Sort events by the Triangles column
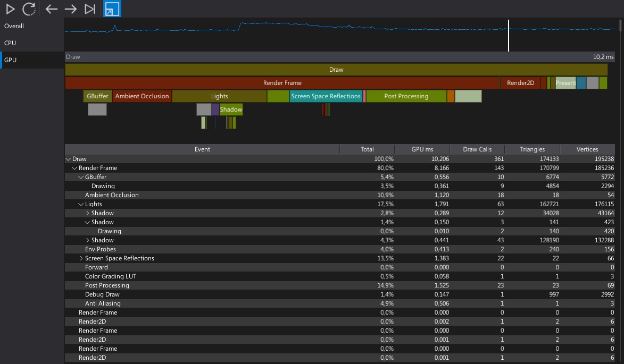This screenshot has height=364, width=624. pos(532,149)
